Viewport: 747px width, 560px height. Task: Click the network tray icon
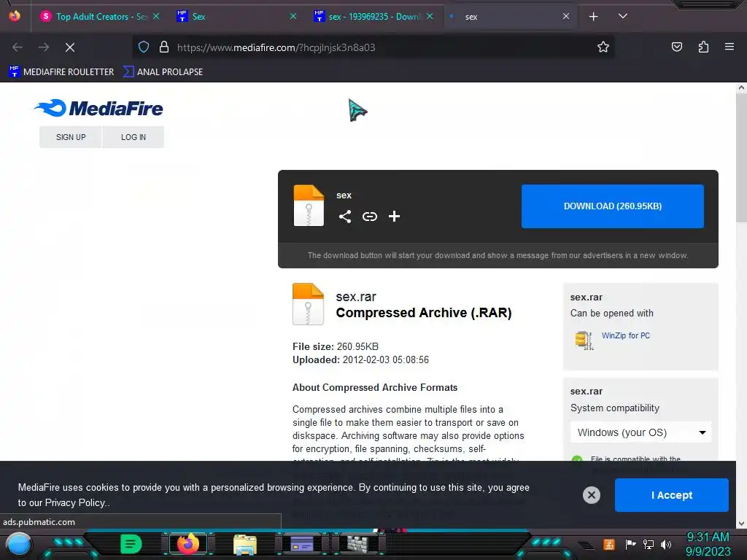(x=649, y=544)
